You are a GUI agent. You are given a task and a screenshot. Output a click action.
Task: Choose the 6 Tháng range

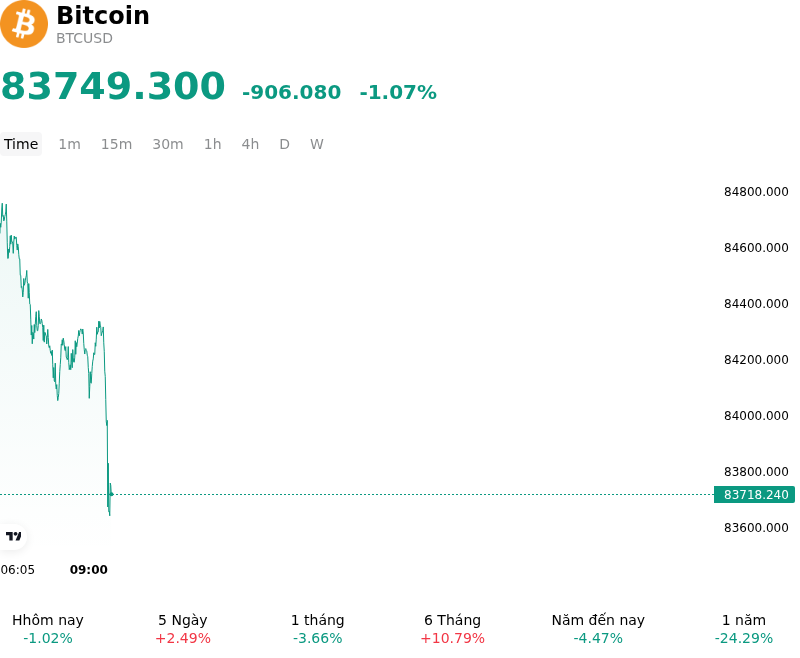pyautogui.click(x=453, y=629)
